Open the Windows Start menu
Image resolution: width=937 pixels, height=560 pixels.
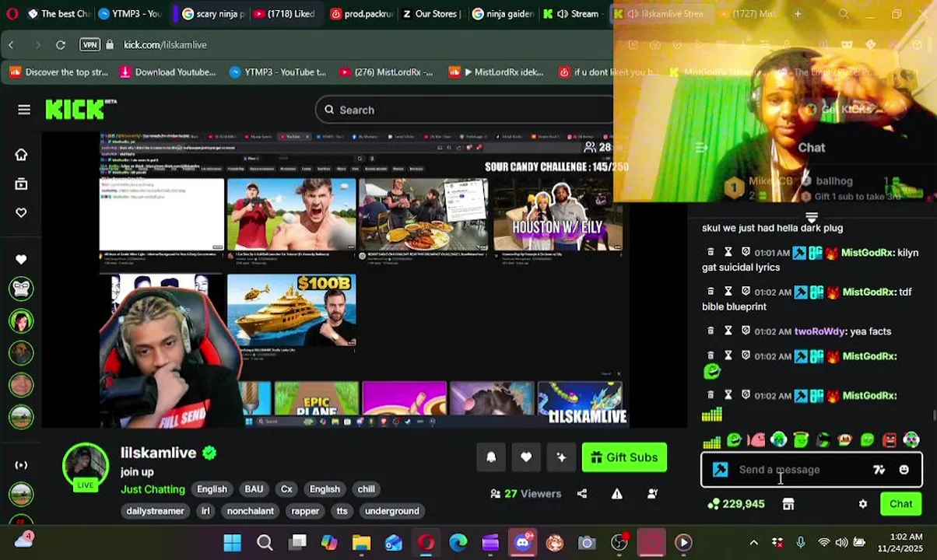[x=232, y=543]
